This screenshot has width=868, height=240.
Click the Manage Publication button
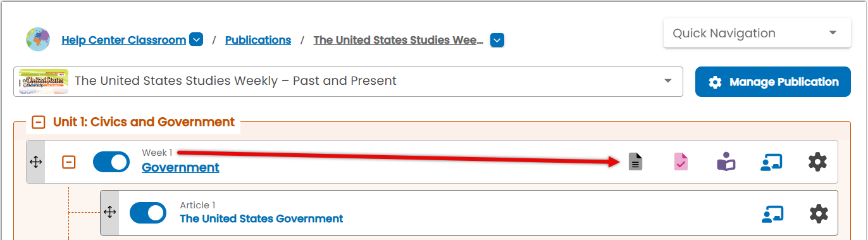point(773,82)
